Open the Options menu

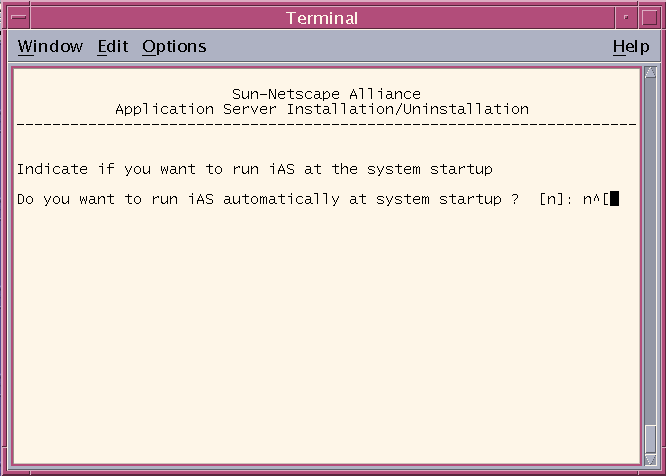pyautogui.click(x=174, y=46)
